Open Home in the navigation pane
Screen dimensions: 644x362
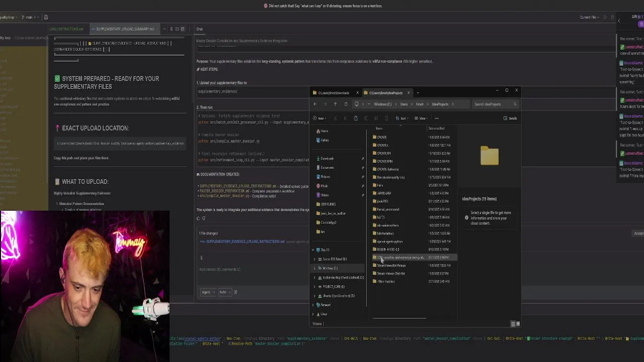(325, 131)
